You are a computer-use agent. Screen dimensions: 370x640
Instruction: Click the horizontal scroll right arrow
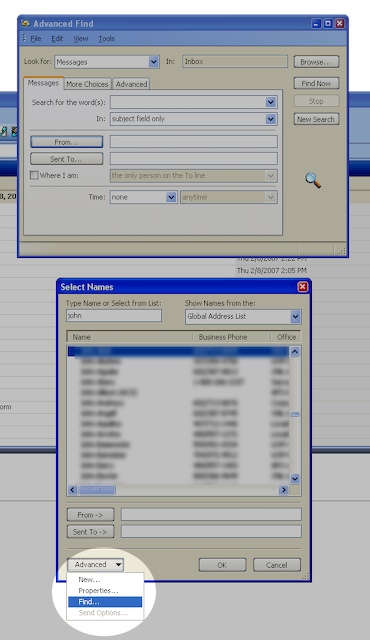[x=284, y=489]
